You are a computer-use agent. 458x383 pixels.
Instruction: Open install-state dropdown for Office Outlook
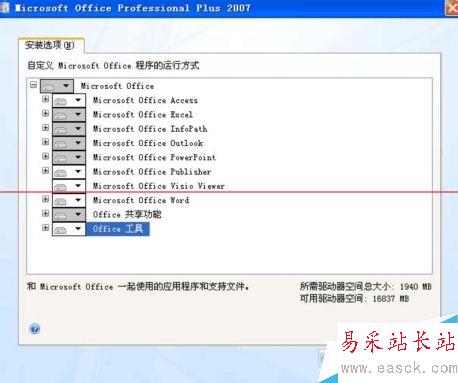(x=69, y=143)
